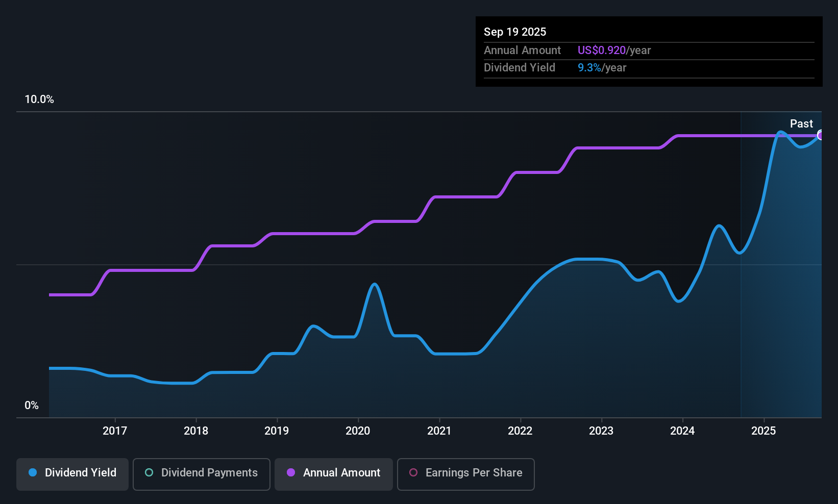The image size is (838, 504).
Task: Click the 2023 x-axis year label
Action: pyautogui.click(x=601, y=431)
